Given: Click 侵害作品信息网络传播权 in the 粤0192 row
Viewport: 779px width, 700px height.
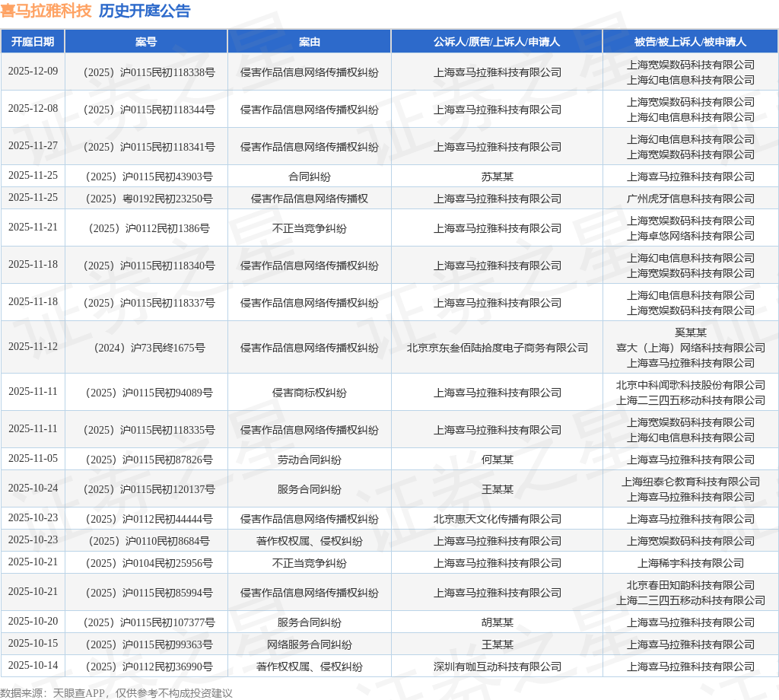Looking at the screenshot, I should point(309,199).
